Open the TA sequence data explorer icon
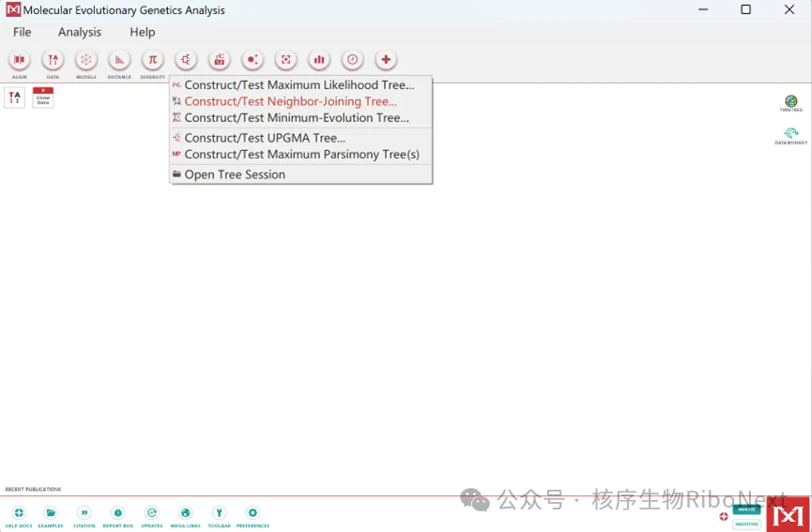Viewport: 812px width, 532px height. click(14, 98)
